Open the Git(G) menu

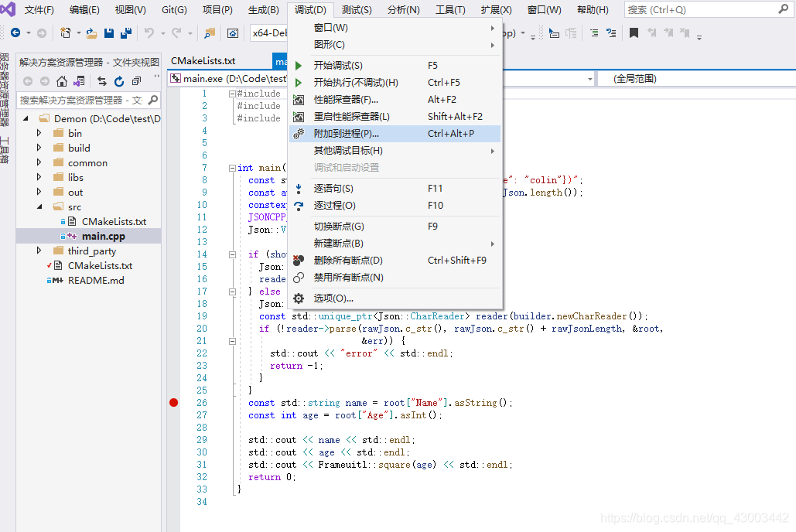[174, 9]
